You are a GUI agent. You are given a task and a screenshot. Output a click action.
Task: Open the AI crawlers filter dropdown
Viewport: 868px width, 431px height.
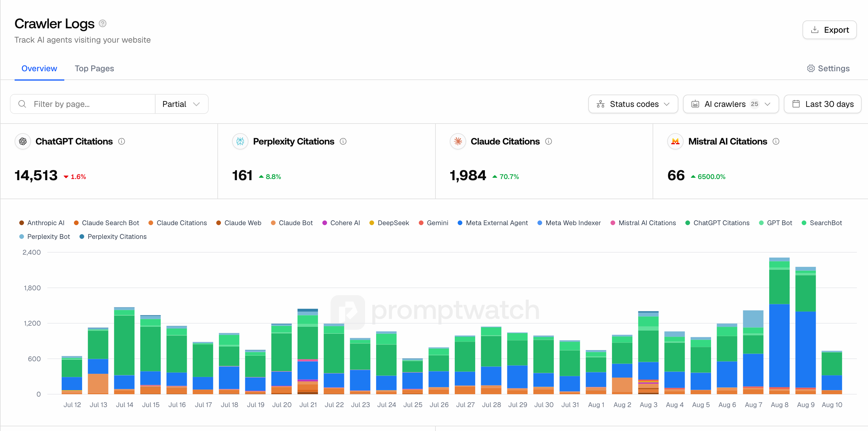tap(731, 104)
